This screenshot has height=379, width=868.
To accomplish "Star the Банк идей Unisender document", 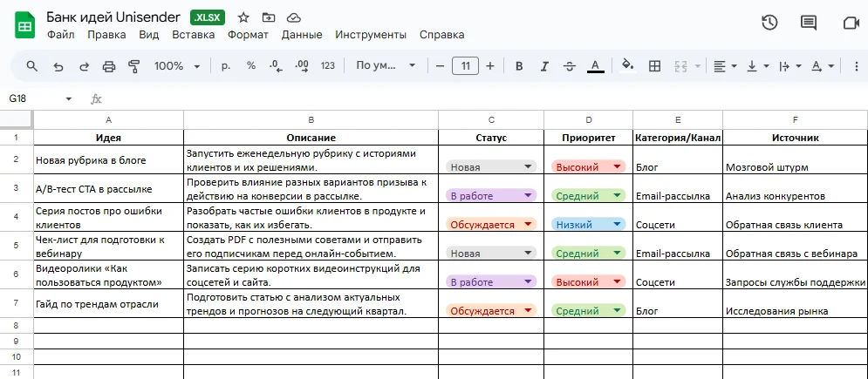I will tap(243, 17).
